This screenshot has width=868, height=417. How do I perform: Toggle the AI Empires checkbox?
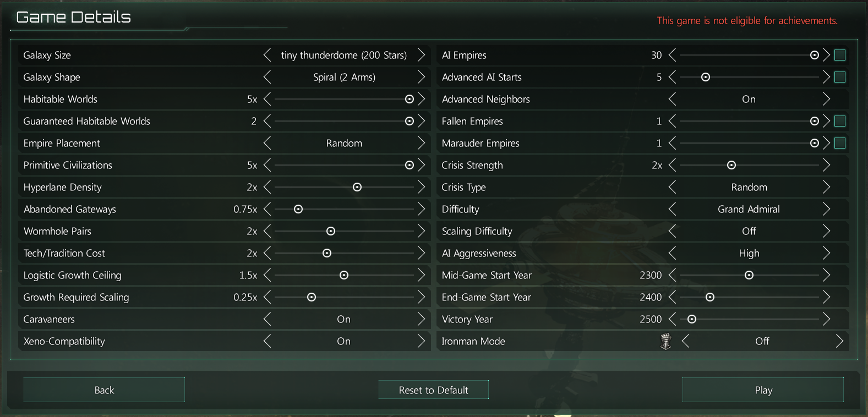click(x=840, y=55)
